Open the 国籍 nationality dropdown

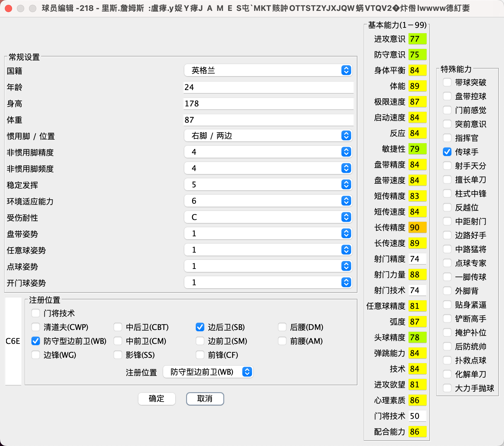click(x=268, y=70)
